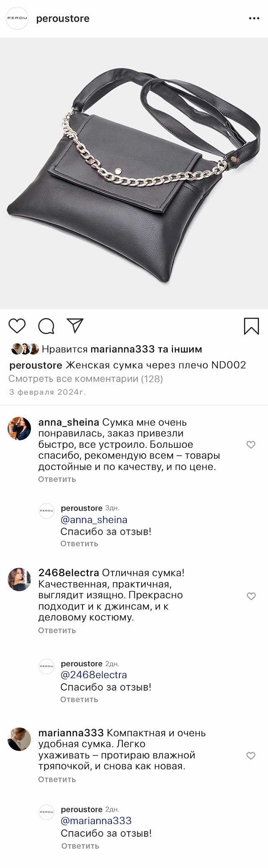Open the three-dot post options menu
Screen dimensions: 268x868
coord(254,18)
